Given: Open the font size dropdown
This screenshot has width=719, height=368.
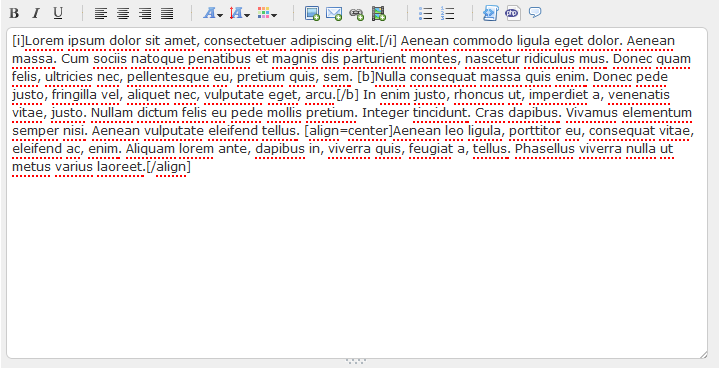Looking at the screenshot, I should pyautogui.click(x=240, y=13).
